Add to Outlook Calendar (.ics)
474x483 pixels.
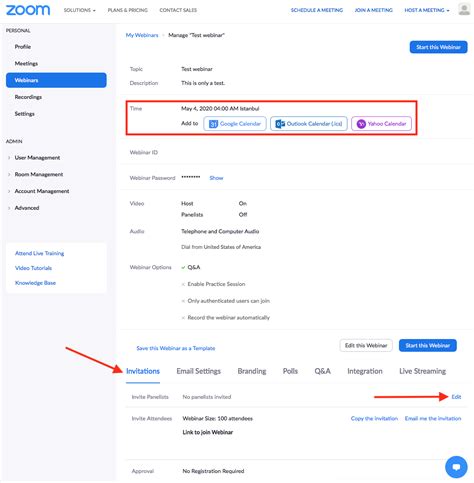(309, 124)
